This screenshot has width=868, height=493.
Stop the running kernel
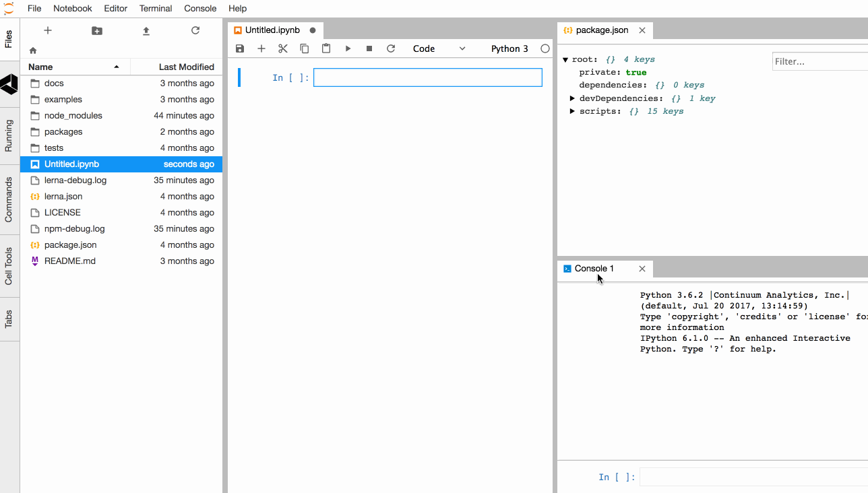369,48
